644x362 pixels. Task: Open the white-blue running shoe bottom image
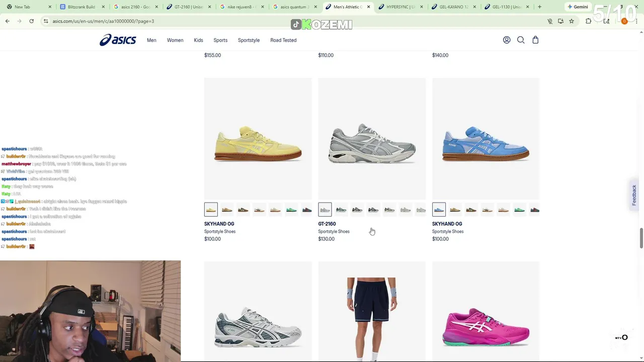point(258,311)
